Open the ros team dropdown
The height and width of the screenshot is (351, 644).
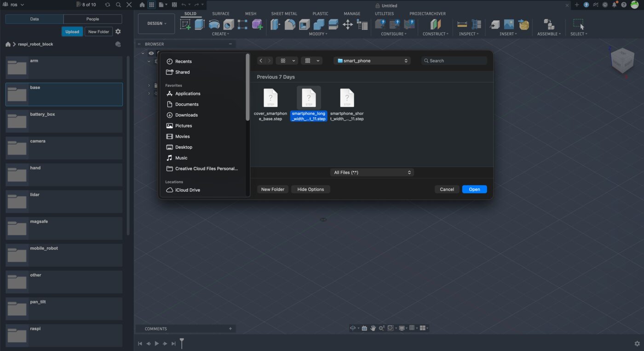click(x=14, y=5)
